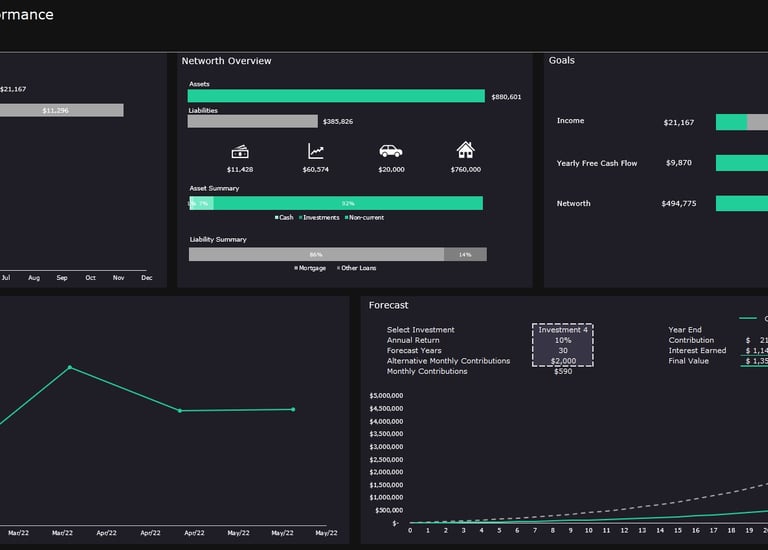Select the 86% Mortgage bar segment
The height and width of the screenshot is (550, 768).
tap(316, 254)
